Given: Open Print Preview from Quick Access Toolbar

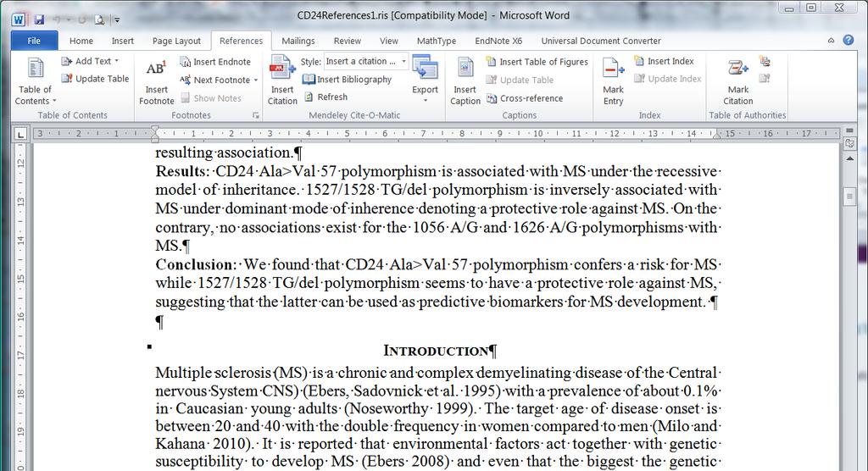Looking at the screenshot, I should pyautogui.click(x=100, y=20).
